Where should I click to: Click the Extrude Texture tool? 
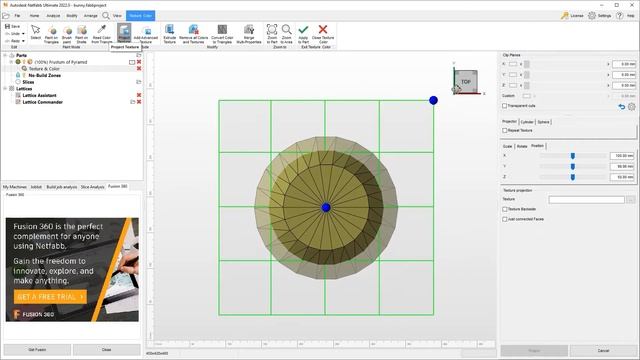click(170, 34)
